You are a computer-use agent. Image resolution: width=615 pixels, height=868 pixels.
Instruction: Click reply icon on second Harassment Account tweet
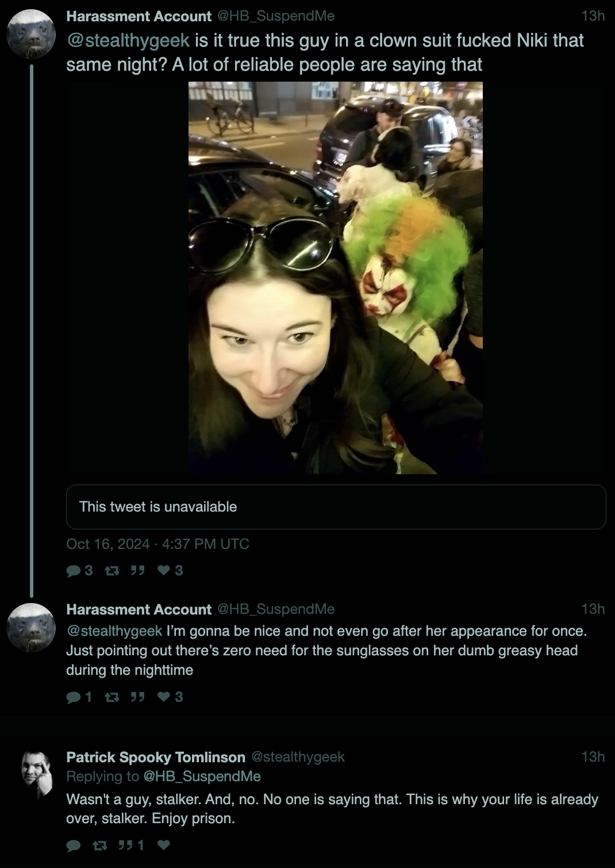(74, 697)
